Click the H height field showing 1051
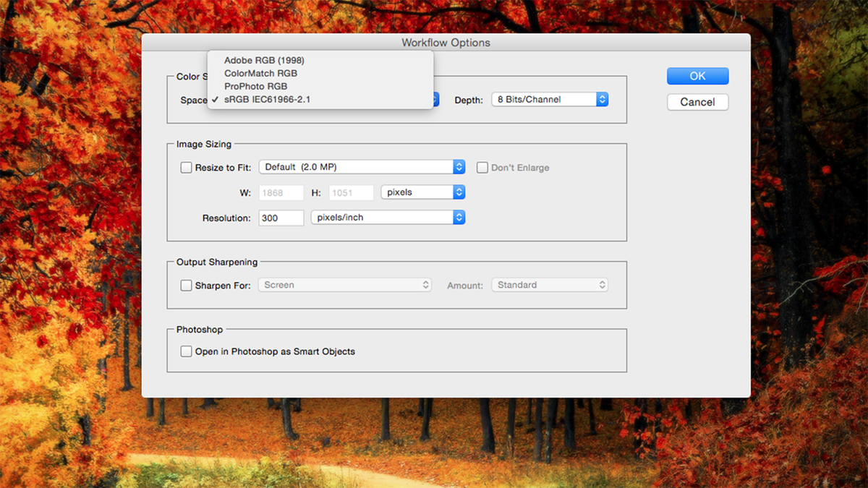Viewport: 868px width, 488px height. [x=351, y=192]
